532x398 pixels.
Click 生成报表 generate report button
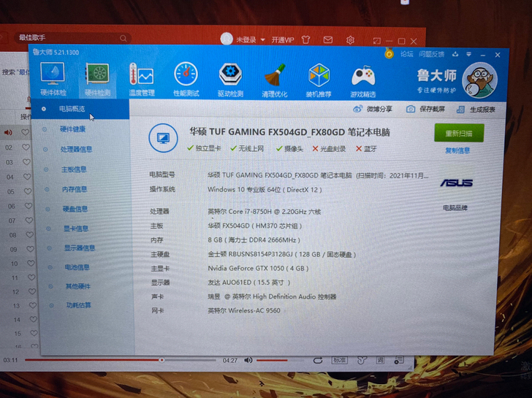[476, 110]
